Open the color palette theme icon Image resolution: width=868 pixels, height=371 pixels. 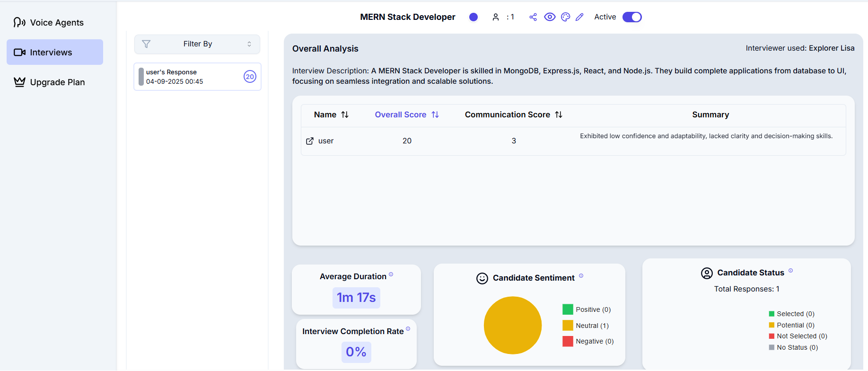(565, 17)
